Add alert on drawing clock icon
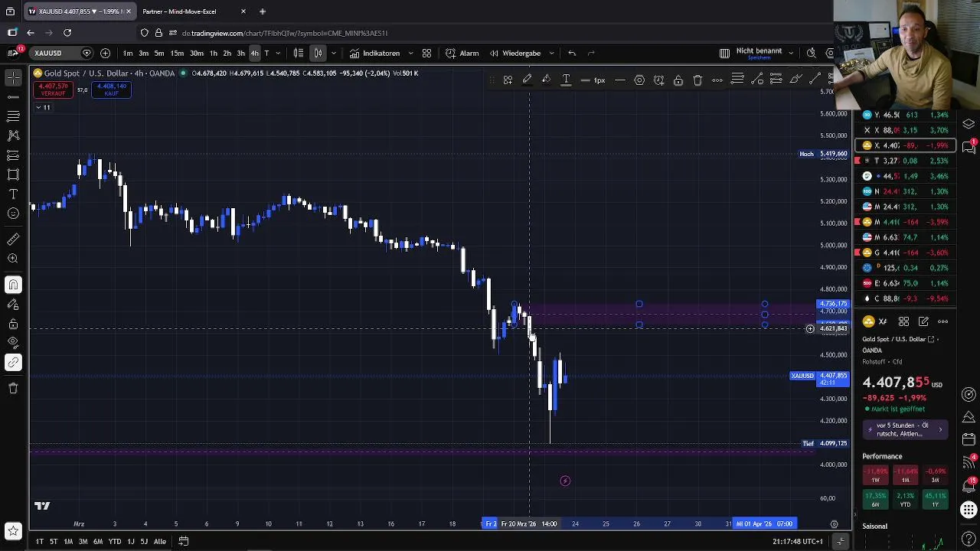The image size is (980, 551). pyautogui.click(x=658, y=80)
